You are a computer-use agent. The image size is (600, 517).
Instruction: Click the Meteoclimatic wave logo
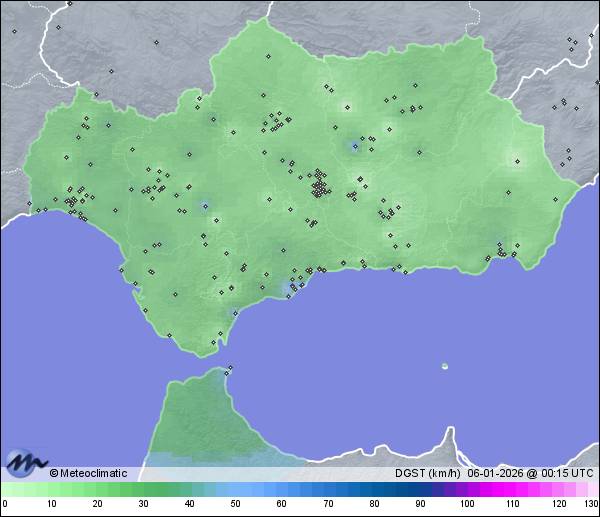(24, 462)
